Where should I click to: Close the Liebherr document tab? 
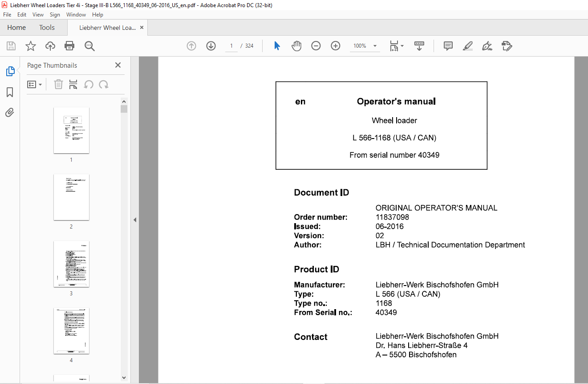[x=142, y=28]
